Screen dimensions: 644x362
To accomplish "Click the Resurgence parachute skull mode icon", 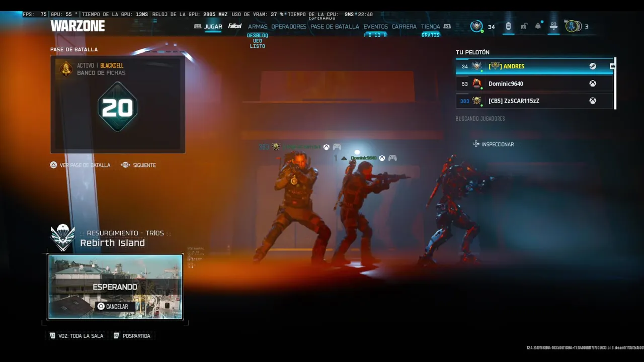I will [x=63, y=238].
